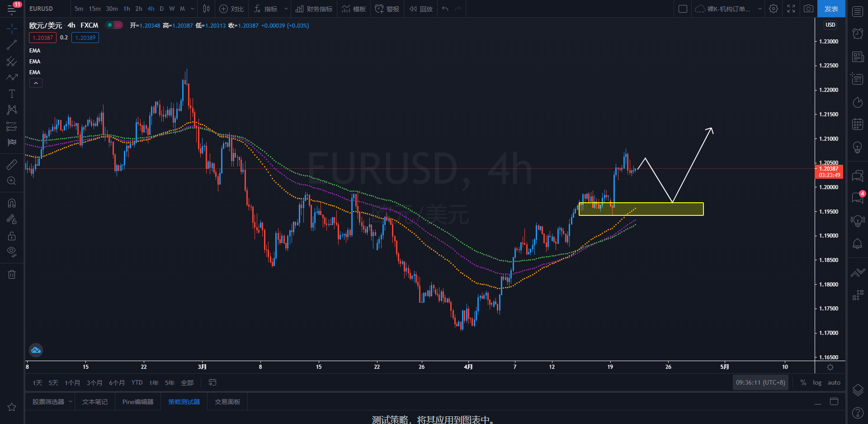Screen dimensions: 868x424
Task: Switch to the Pine编辑器 tab
Action: tap(138, 401)
